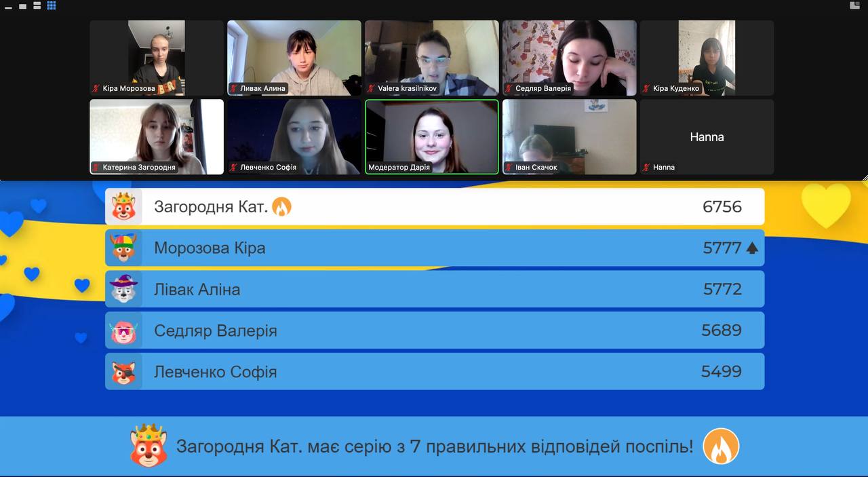Viewport: 868px width, 477px height.
Task: Select the Hanna participant tile without video
Action: [707, 137]
